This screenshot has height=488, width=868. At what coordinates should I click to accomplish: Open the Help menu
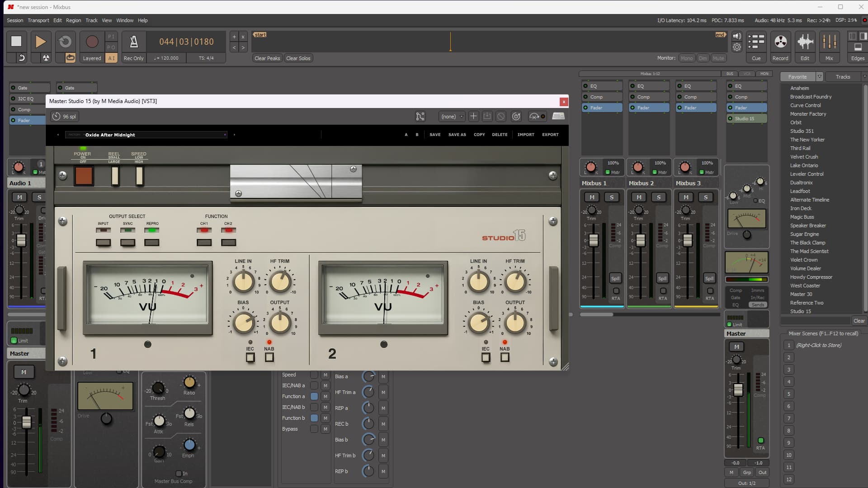pyautogui.click(x=143, y=20)
